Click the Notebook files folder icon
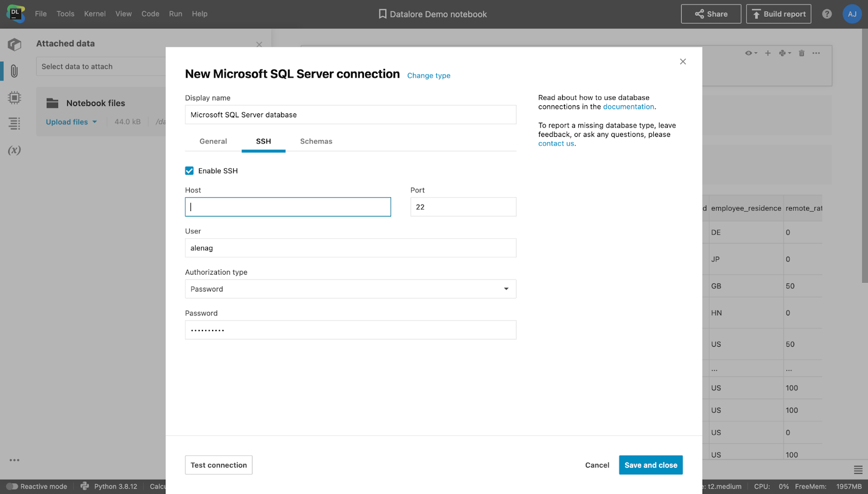 pyautogui.click(x=53, y=103)
